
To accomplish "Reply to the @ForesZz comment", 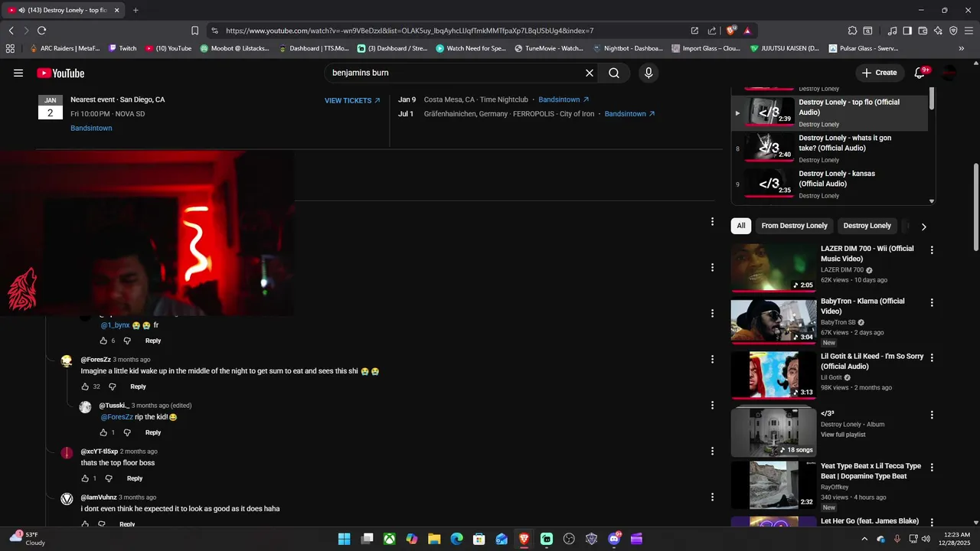I will click(138, 386).
